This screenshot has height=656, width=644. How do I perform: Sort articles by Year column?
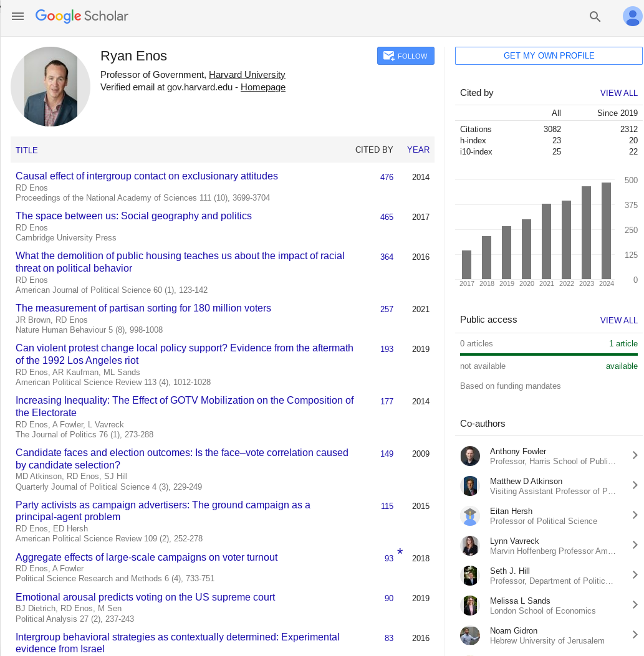tap(418, 150)
